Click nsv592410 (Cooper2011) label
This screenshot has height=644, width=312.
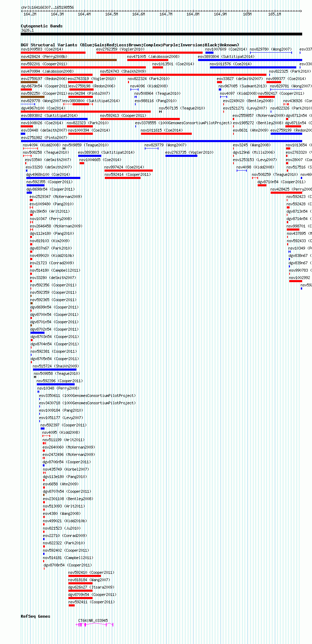pyautogui.click(x=91, y=572)
